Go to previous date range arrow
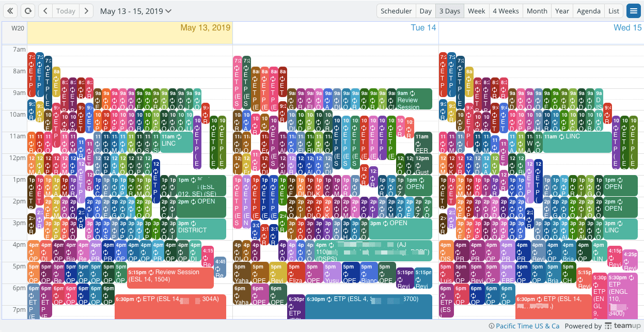644x332 pixels. click(45, 11)
